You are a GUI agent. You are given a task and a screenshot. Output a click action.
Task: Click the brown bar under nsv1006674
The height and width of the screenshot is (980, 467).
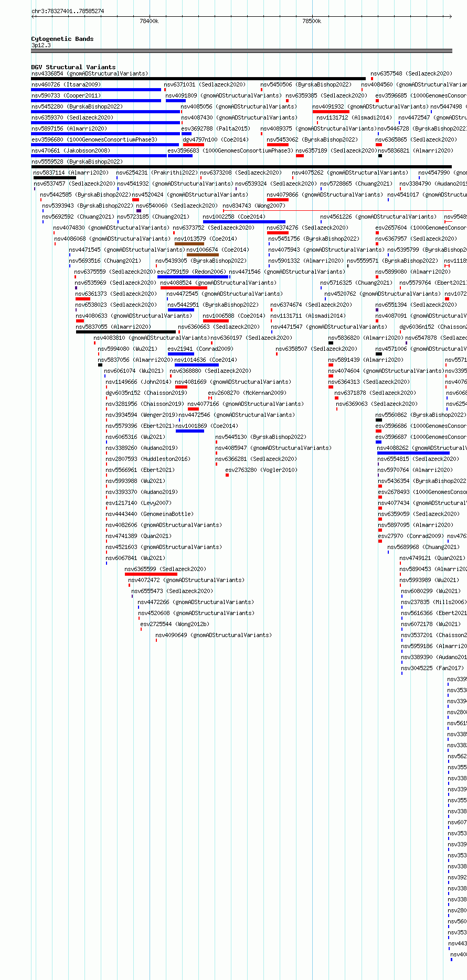(203, 255)
